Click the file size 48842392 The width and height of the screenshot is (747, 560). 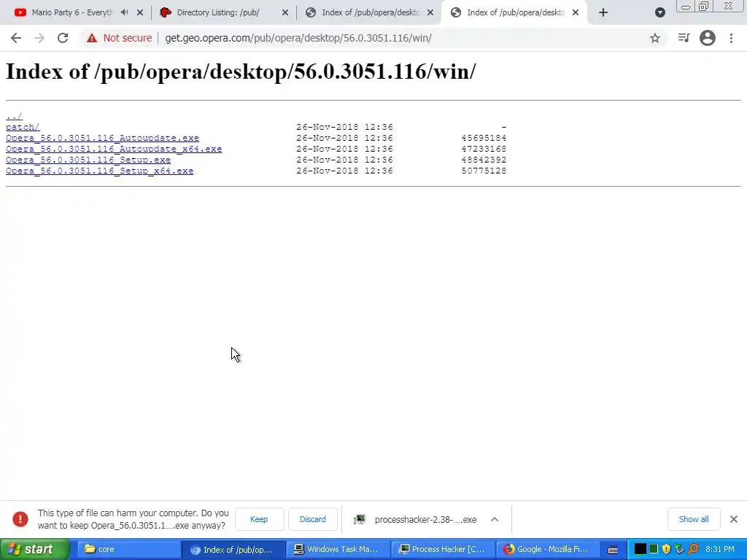tap(484, 160)
